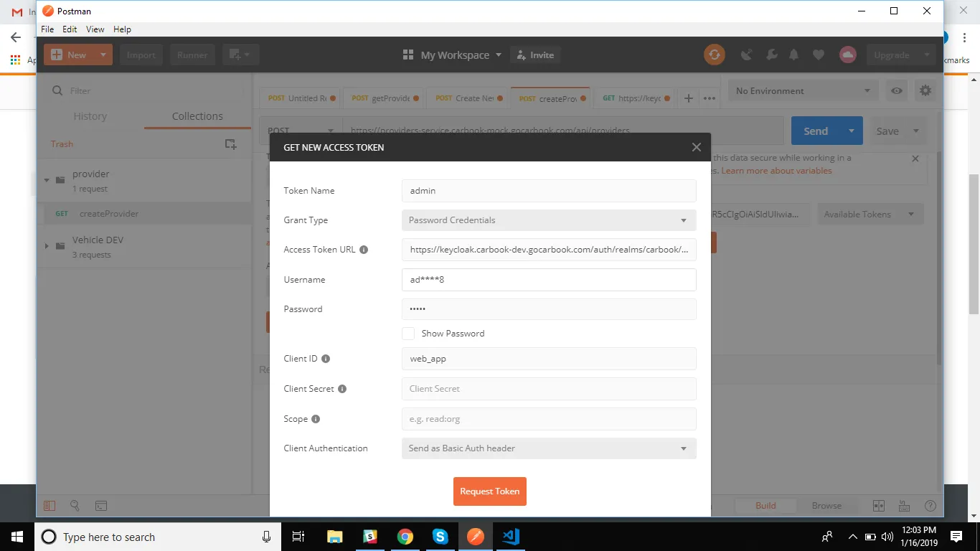Enable the Show Password checkbox
The width and height of the screenshot is (980, 551).
(x=408, y=334)
